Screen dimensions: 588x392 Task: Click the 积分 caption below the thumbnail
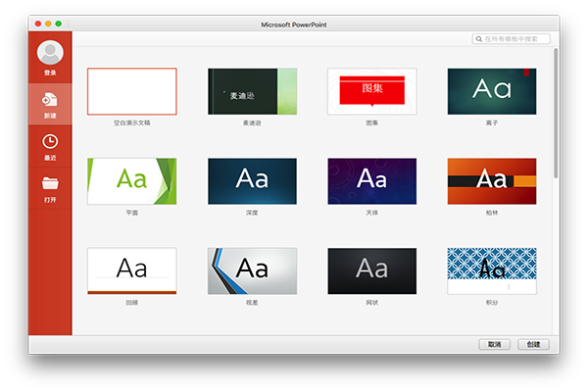click(492, 303)
